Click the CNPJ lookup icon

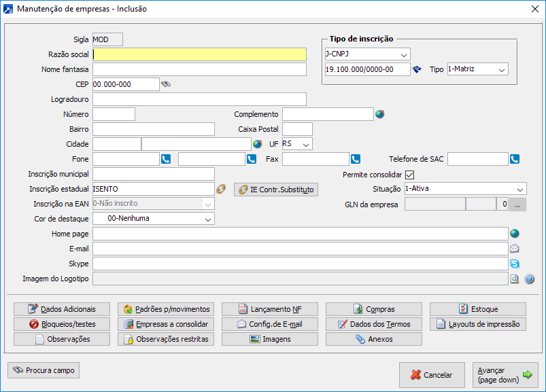417,69
